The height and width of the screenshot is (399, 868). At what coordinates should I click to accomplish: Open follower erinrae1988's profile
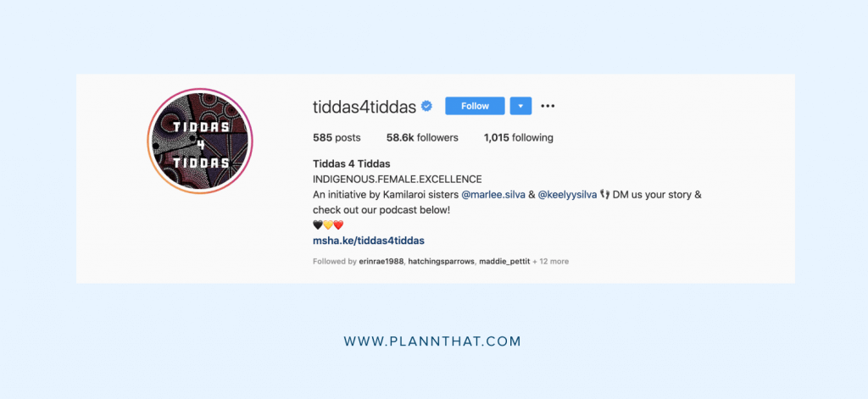click(382, 261)
